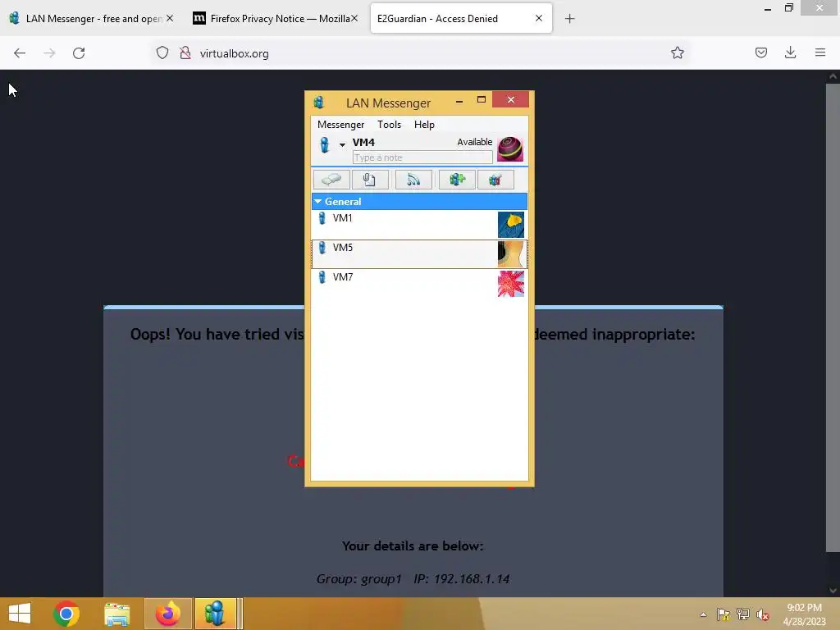Reload the current page
The image size is (840, 630).
click(x=79, y=53)
